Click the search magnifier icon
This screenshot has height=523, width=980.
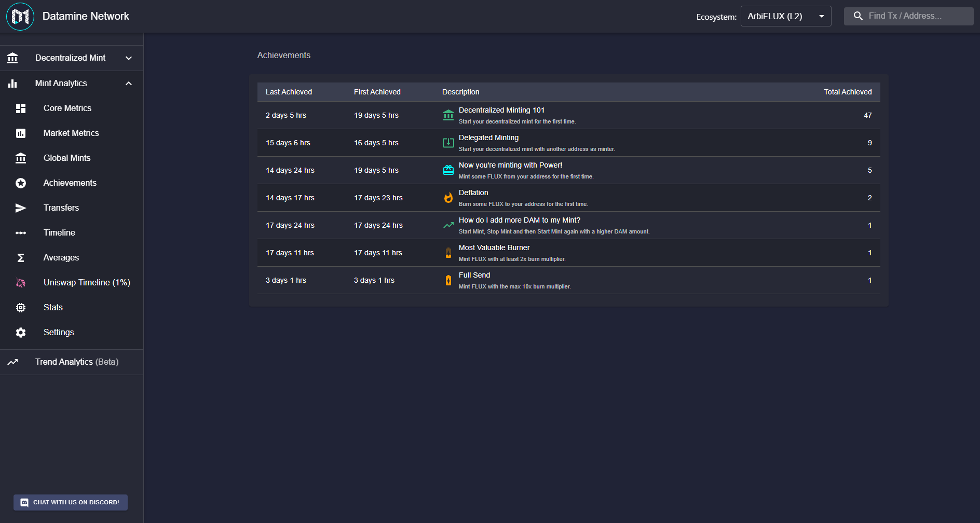[x=859, y=16]
